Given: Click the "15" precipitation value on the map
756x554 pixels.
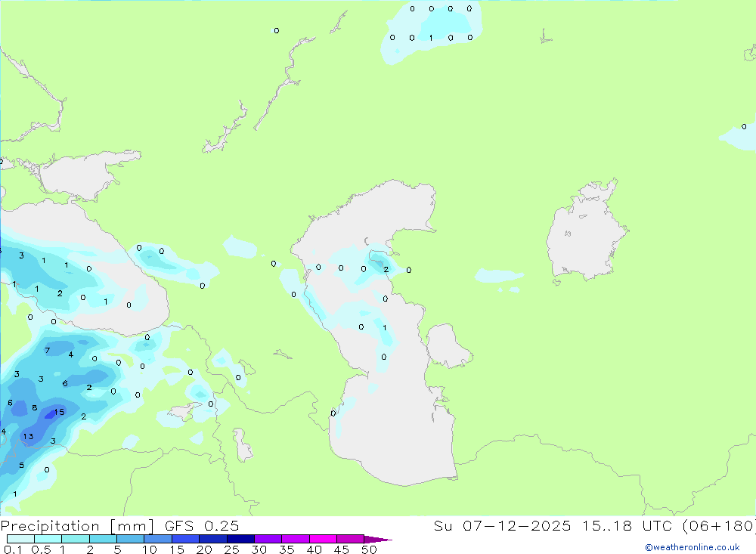Looking at the screenshot, I should [59, 412].
